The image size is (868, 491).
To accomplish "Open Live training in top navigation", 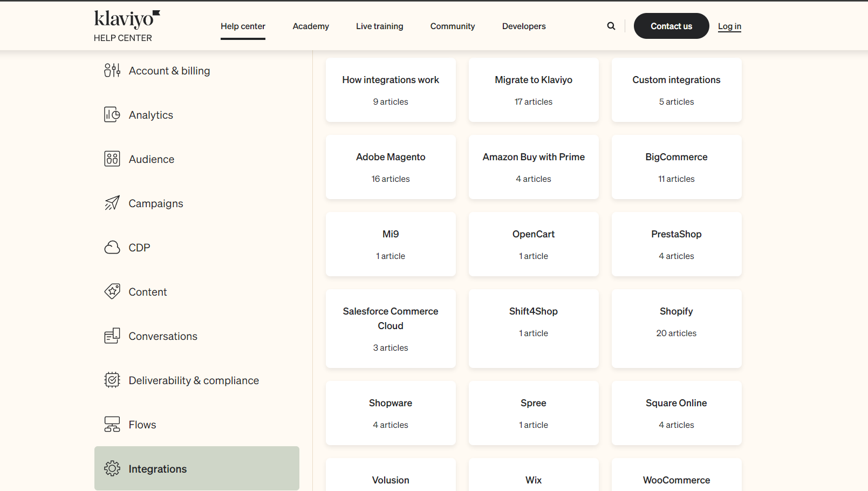I will point(380,26).
